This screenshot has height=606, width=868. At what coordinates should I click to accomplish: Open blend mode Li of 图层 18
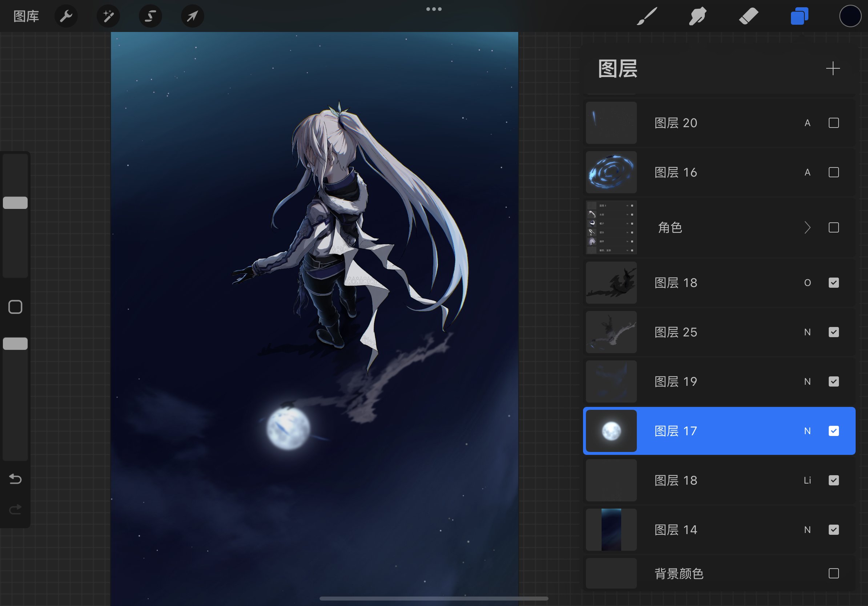tap(807, 480)
